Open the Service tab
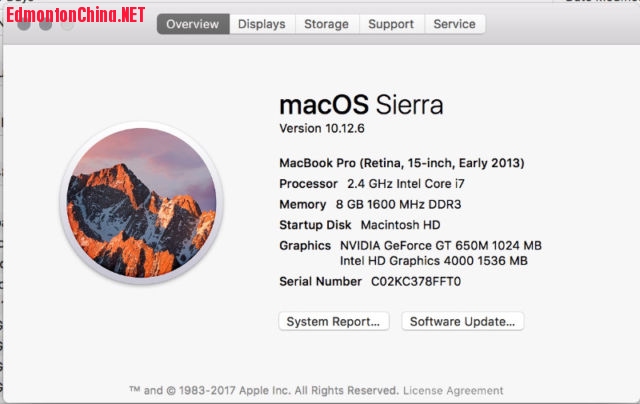 click(454, 24)
